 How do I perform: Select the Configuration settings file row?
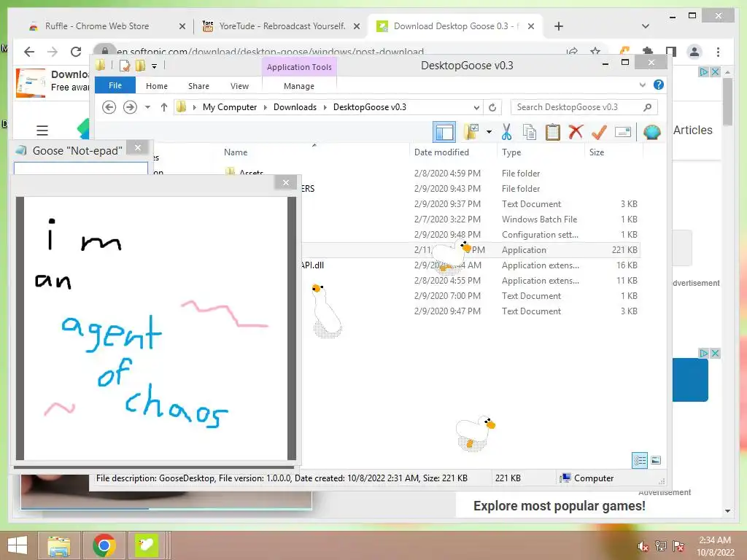click(469, 235)
